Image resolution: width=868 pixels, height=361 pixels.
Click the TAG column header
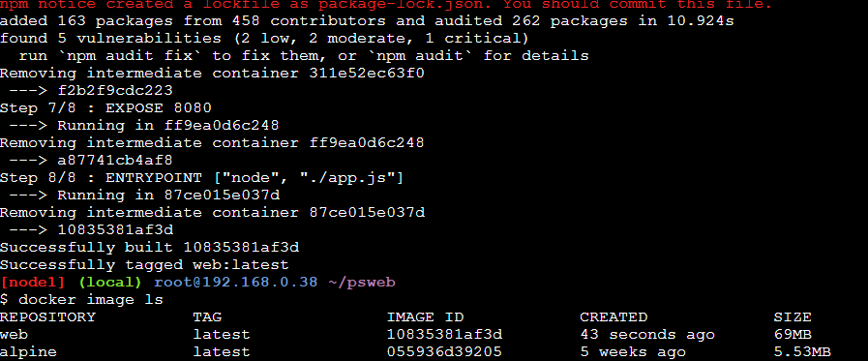click(x=208, y=317)
